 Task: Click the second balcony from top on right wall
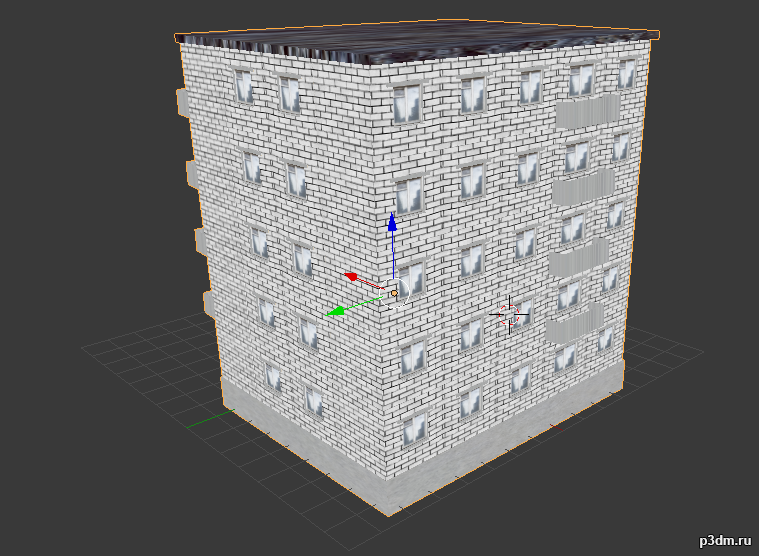[x=582, y=186]
